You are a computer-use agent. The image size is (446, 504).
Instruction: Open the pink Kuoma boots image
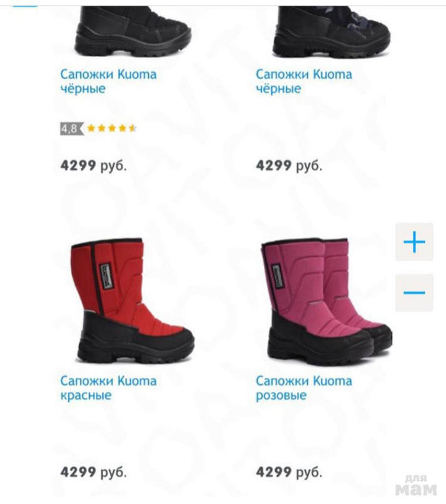(327, 302)
